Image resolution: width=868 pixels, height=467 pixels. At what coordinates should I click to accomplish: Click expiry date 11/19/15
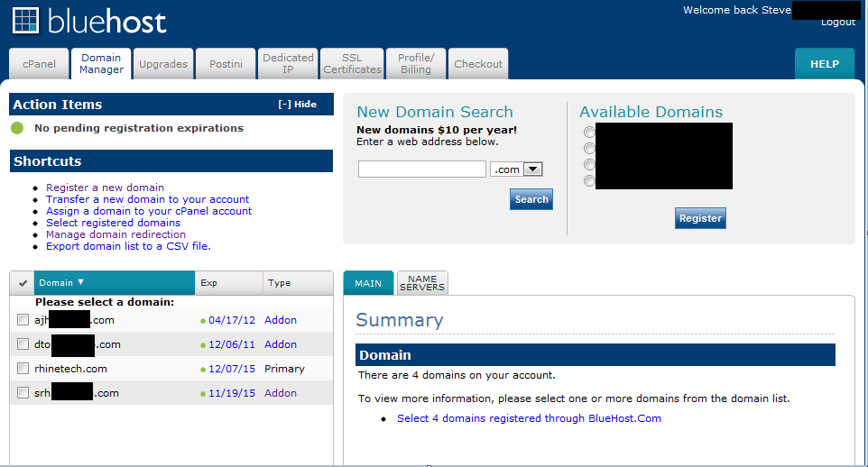point(231,393)
